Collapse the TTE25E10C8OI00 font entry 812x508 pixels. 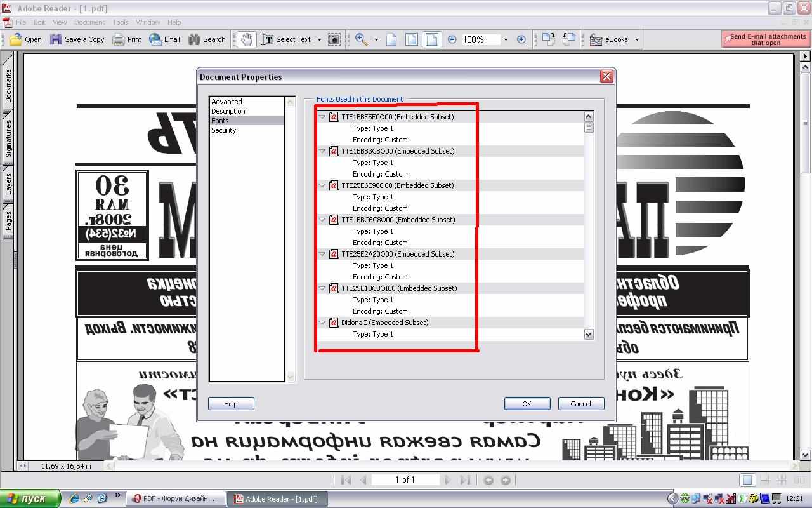tap(322, 288)
